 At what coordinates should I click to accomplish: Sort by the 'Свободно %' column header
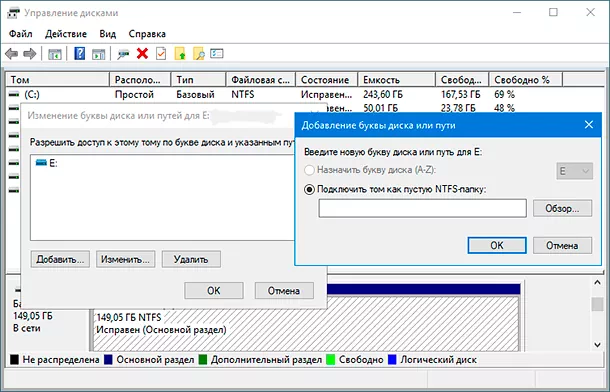526,80
